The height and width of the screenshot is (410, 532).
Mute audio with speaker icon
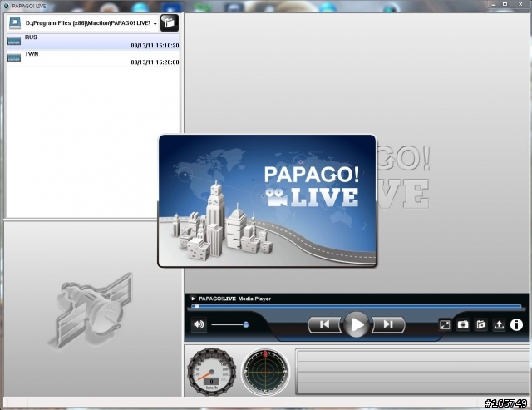[x=199, y=324]
